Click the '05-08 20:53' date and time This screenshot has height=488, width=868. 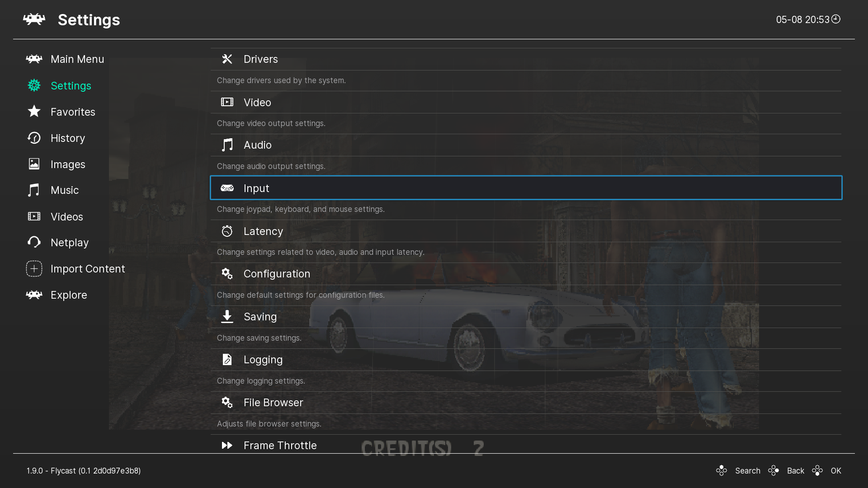tap(802, 19)
